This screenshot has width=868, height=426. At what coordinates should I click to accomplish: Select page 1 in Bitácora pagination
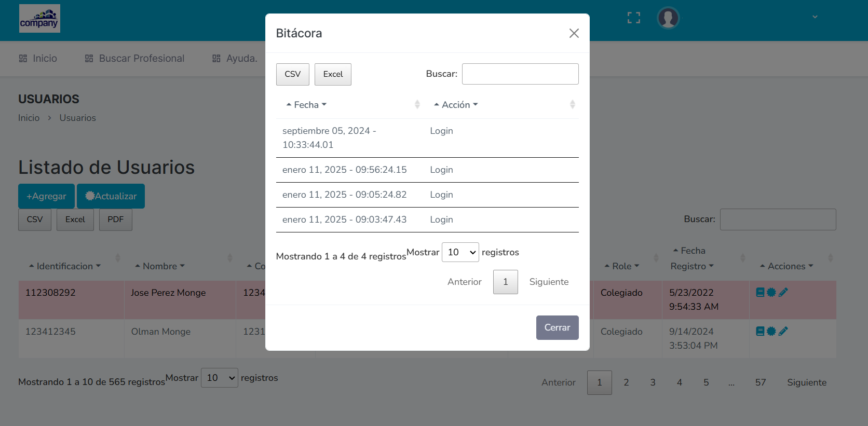[x=505, y=282]
